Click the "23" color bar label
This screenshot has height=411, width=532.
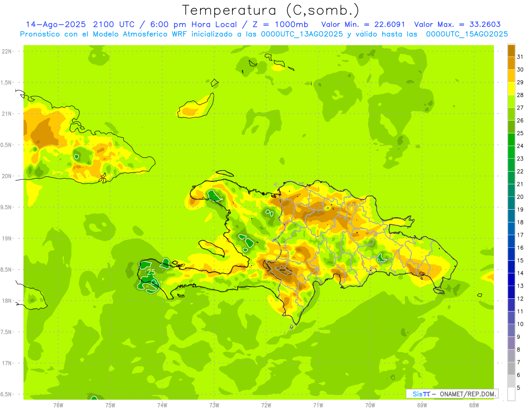click(x=520, y=159)
